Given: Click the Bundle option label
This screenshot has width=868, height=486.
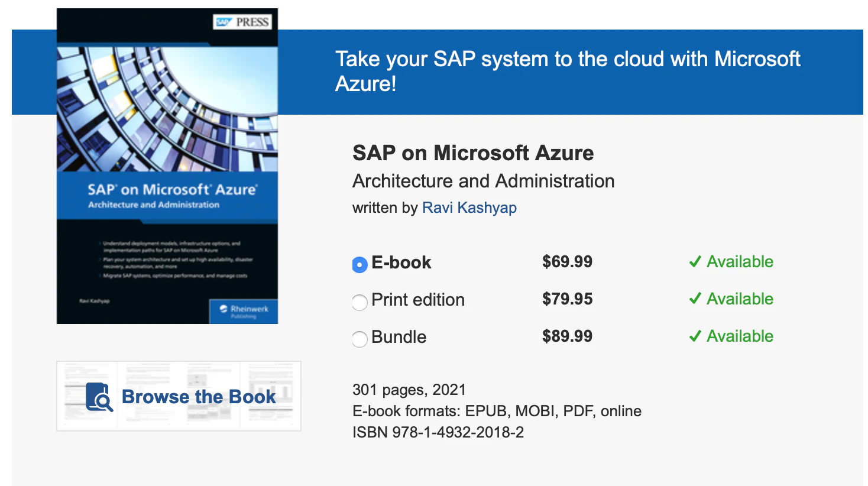Looking at the screenshot, I should (x=399, y=337).
